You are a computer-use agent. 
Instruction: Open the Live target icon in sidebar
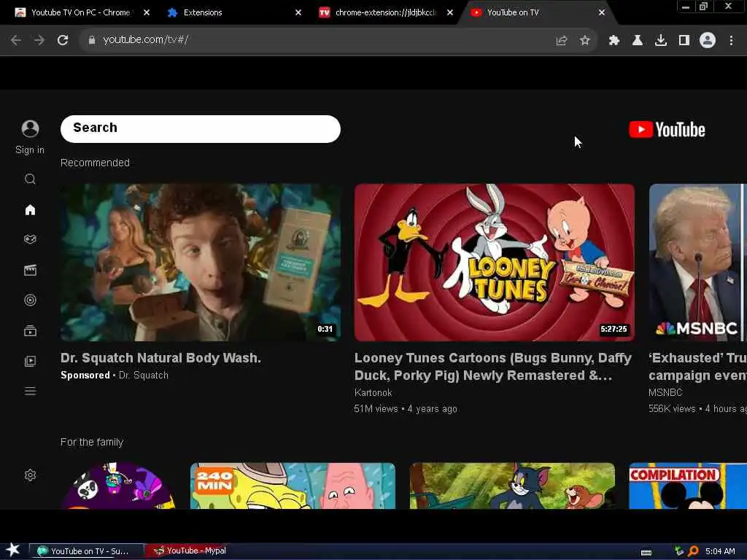30,300
